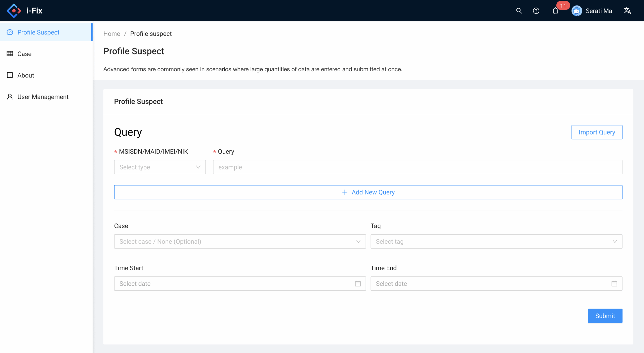Image resolution: width=644 pixels, height=353 pixels.
Task: Select Profile Suspect in the sidebar
Action: [x=38, y=32]
